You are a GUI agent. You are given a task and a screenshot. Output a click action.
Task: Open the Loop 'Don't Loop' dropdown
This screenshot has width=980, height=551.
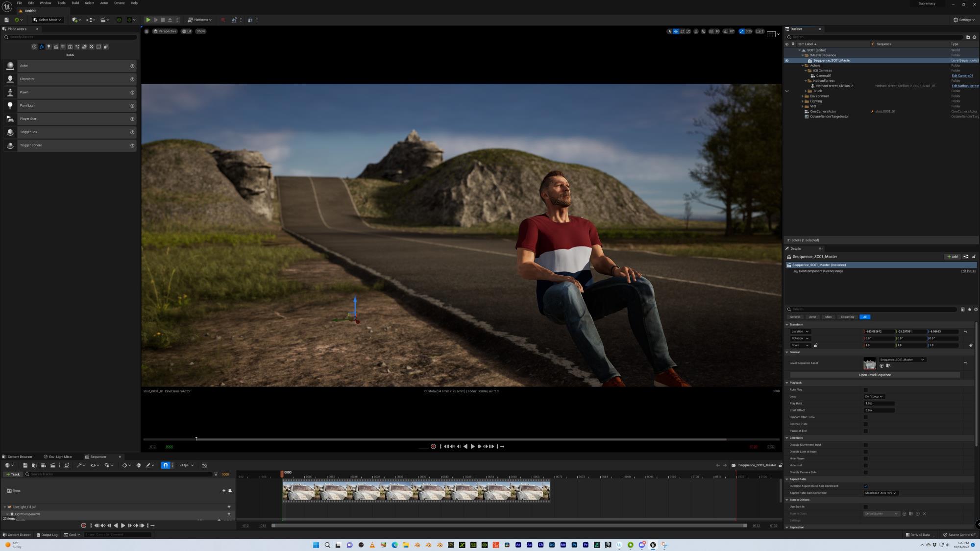coord(874,397)
